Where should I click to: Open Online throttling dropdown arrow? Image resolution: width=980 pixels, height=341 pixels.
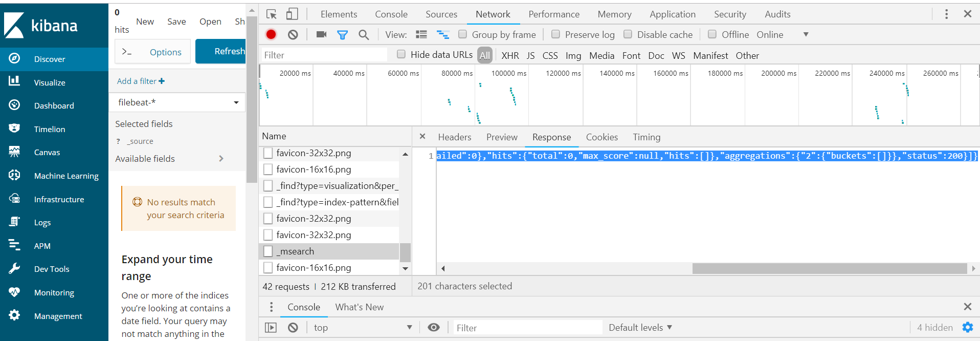(x=806, y=34)
